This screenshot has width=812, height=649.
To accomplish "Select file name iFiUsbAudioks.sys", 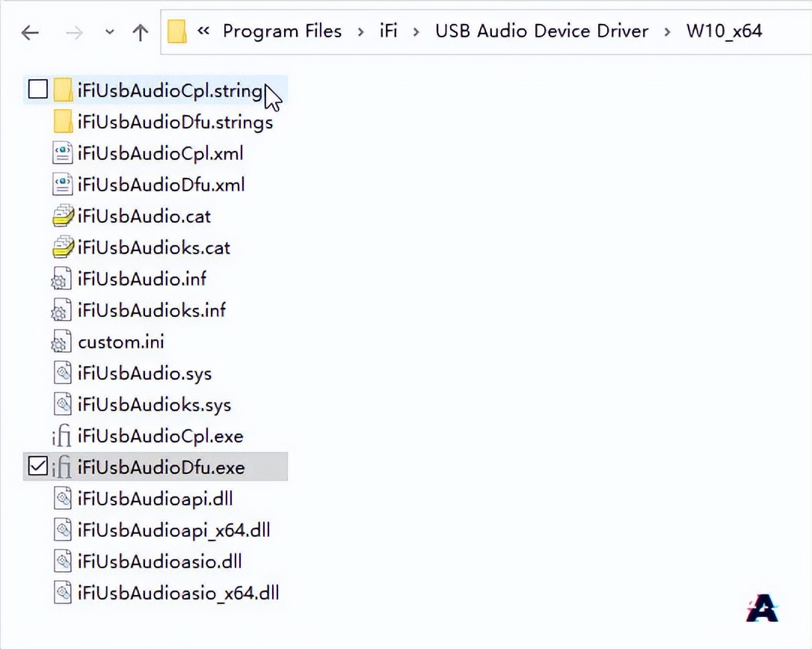I will point(154,405).
